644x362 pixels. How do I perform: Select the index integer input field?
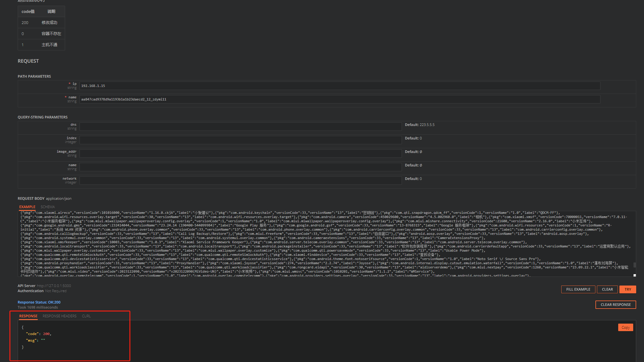point(240,140)
